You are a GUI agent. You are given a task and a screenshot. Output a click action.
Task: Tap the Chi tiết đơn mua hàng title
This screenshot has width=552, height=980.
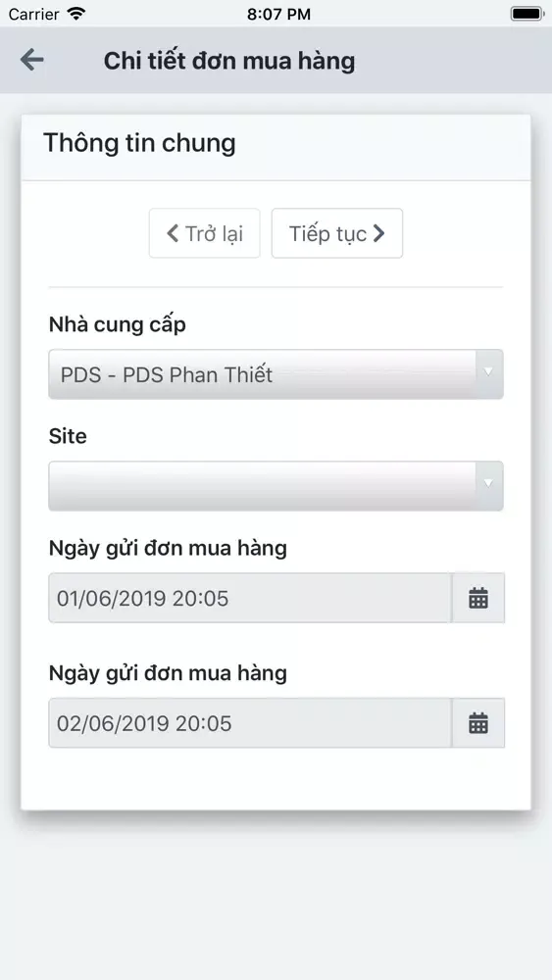pyautogui.click(x=229, y=61)
